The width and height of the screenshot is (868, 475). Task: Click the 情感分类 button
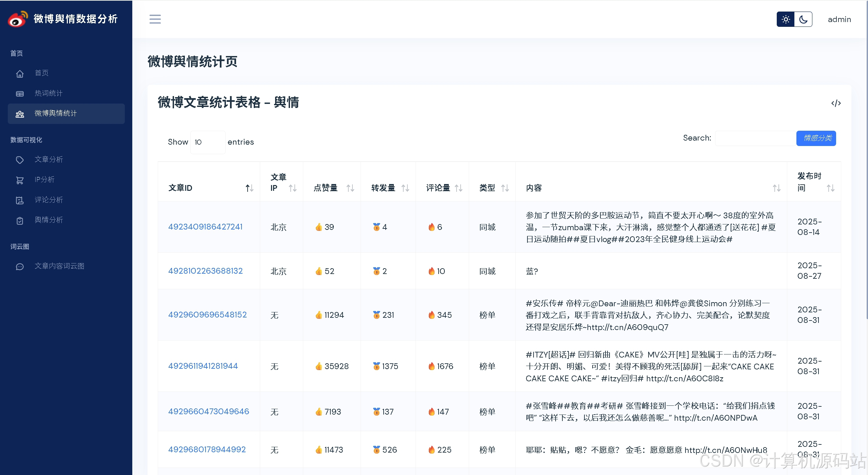816,138
